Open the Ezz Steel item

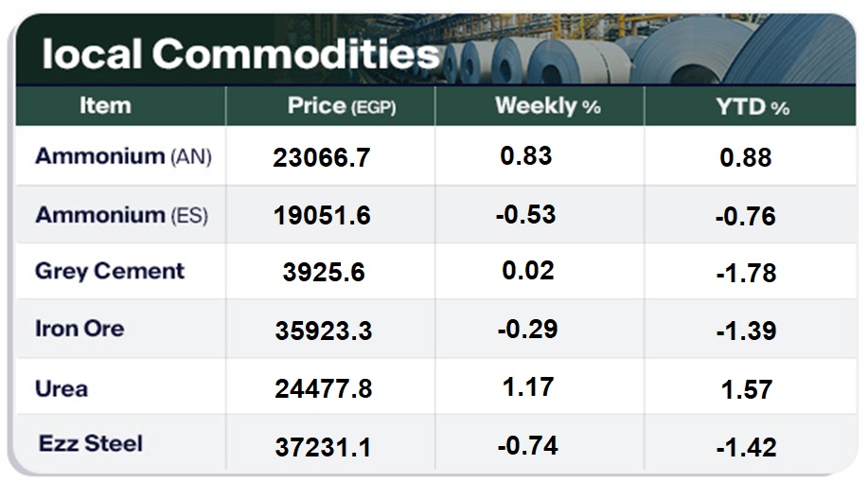(91, 443)
